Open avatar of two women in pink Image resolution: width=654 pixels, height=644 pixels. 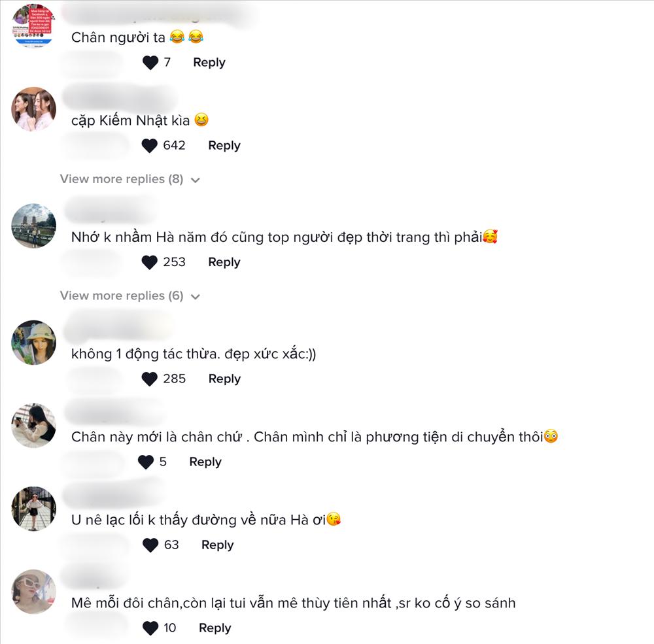tap(33, 109)
